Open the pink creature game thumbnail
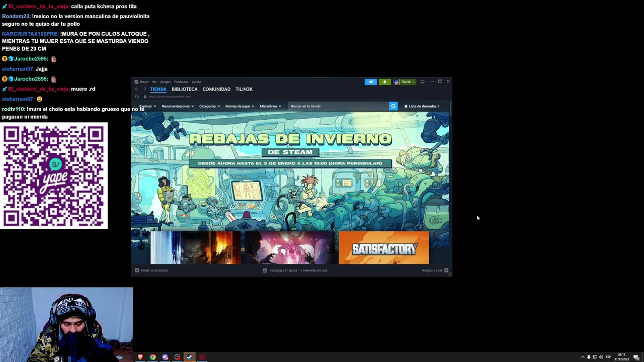 [290, 247]
